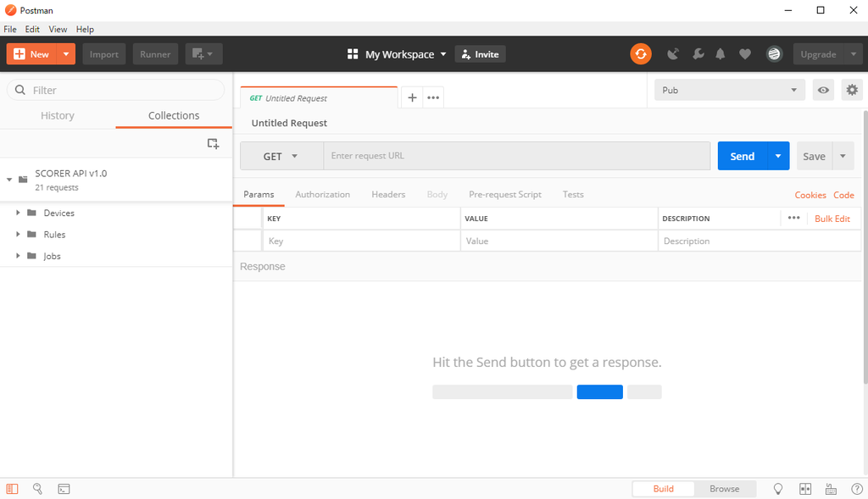Switch to Browse mode
The width and height of the screenshot is (868, 499).
click(x=724, y=489)
